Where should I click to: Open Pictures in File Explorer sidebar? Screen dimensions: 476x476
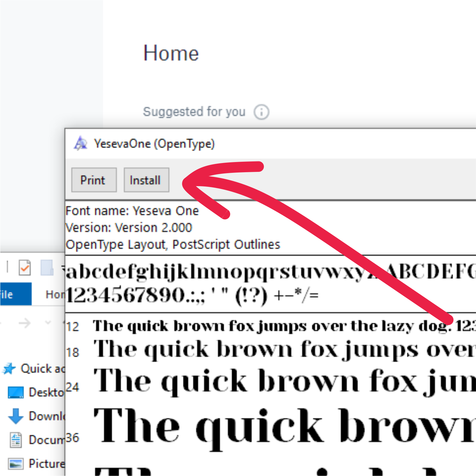point(36,464)
